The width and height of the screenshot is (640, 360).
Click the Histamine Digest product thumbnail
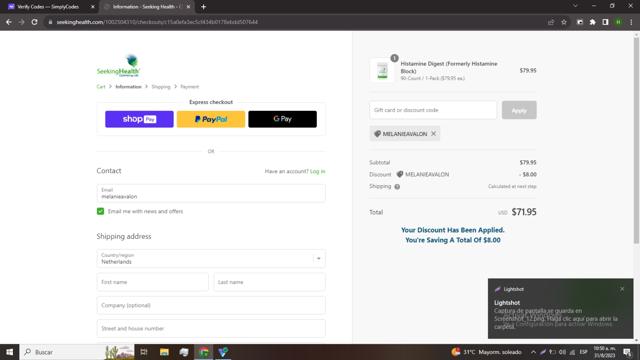[382, 70]
